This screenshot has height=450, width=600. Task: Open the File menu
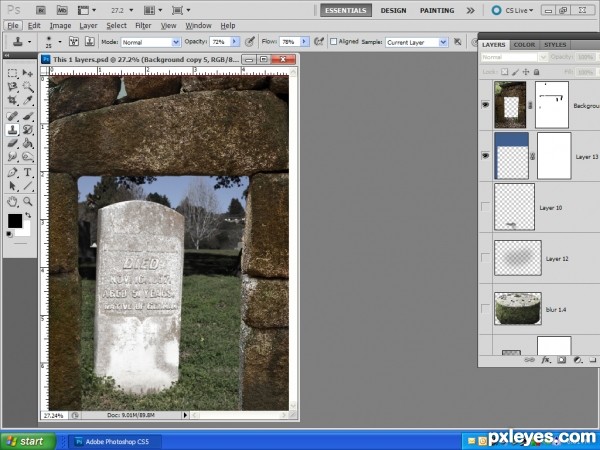(x=13, y=26)
